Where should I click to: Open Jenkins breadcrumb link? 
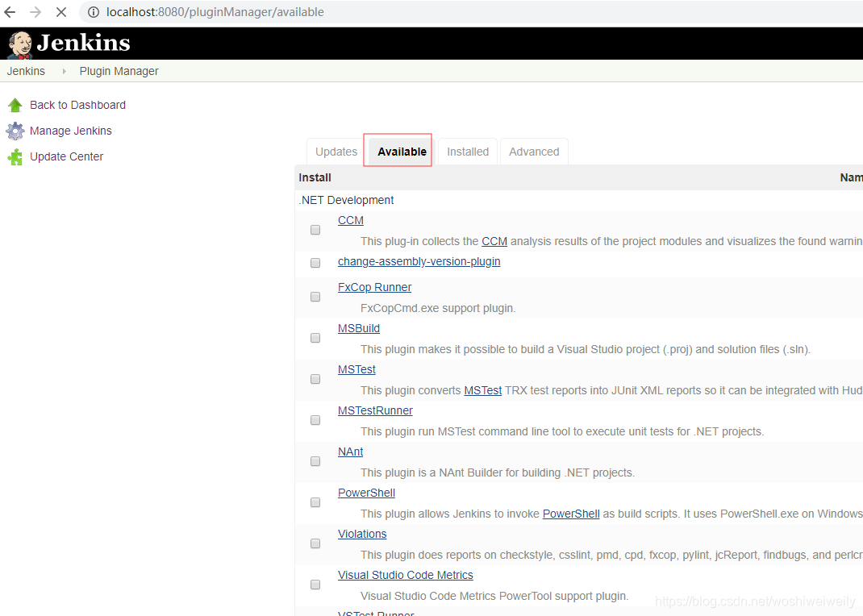tap(26, 71)
